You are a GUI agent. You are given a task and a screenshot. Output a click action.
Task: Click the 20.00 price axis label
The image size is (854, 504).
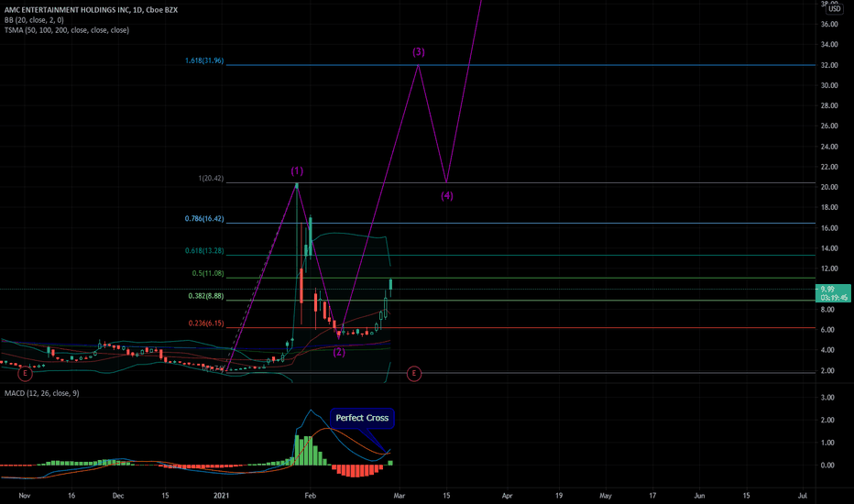pos(829,187)
